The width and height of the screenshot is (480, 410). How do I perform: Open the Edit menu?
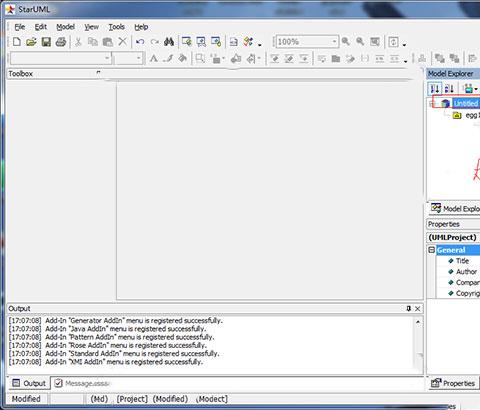pyautogui.click(x=41, y=27)
